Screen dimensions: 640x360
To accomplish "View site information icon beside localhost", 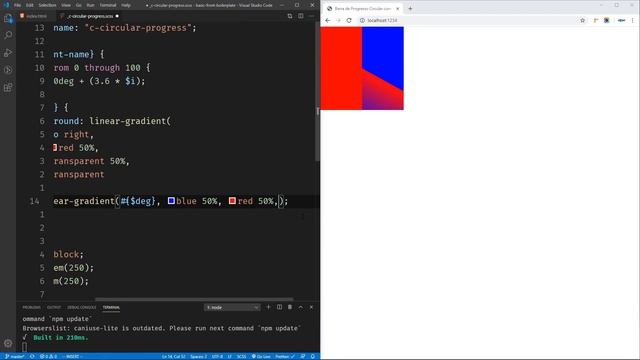I will 362,20.
